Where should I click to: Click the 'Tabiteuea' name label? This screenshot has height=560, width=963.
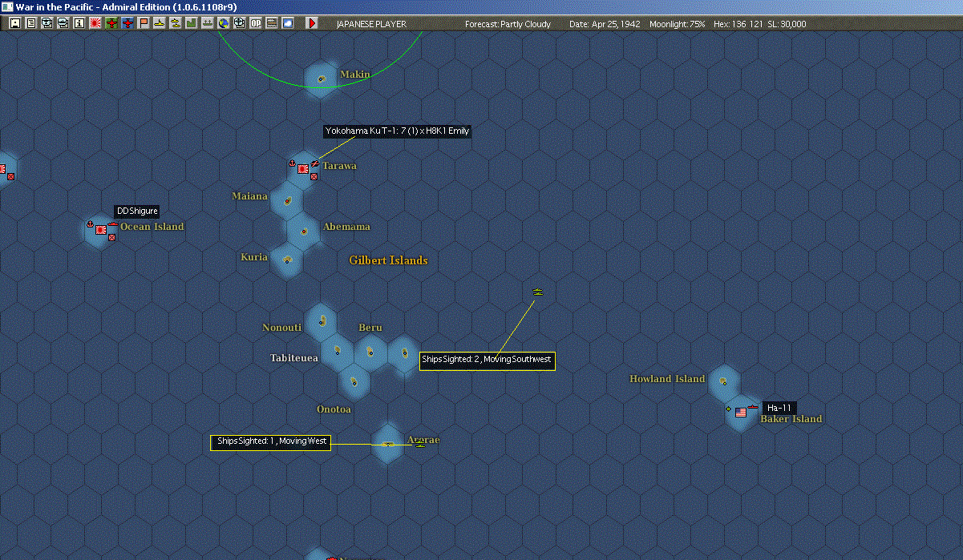coord(294,358)
